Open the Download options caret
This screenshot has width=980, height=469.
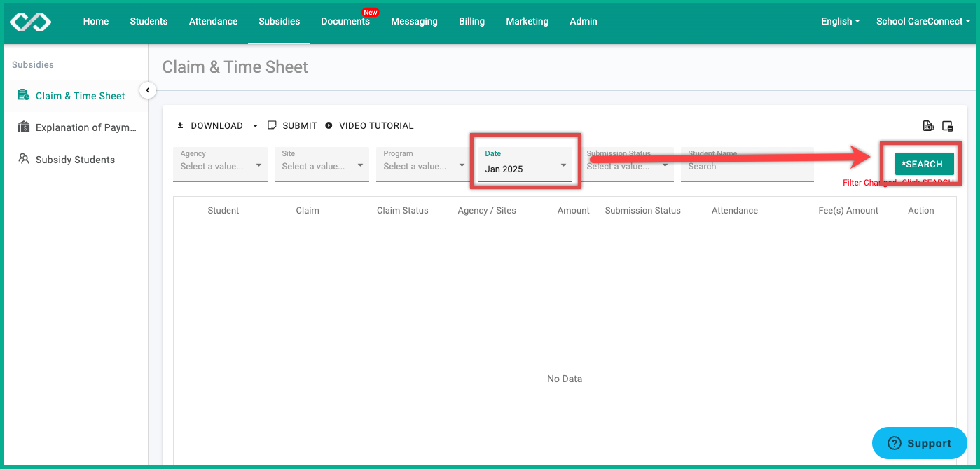pos(255,126)
